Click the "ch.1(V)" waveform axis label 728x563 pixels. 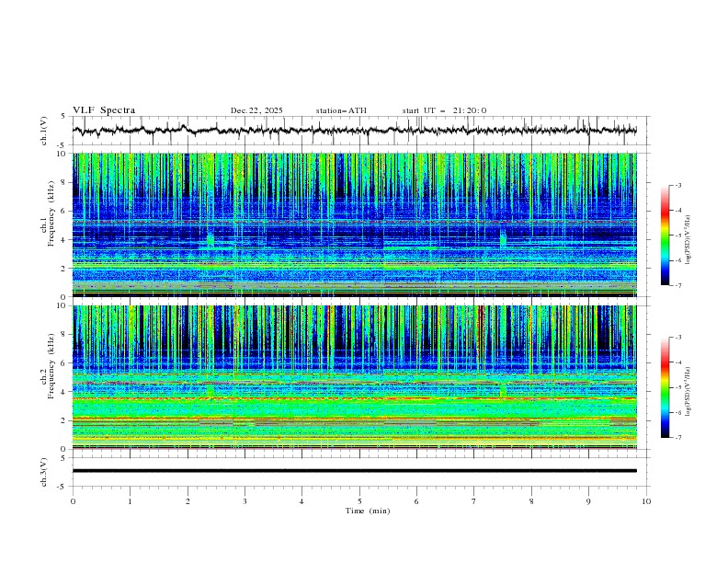pos(44,131)
